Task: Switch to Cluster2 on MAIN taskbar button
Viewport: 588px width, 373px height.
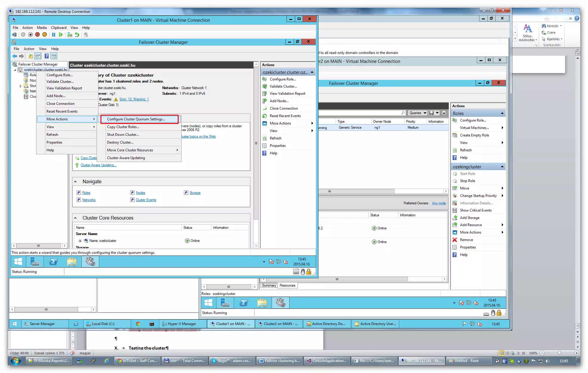Action: click(x=278, y=324)
